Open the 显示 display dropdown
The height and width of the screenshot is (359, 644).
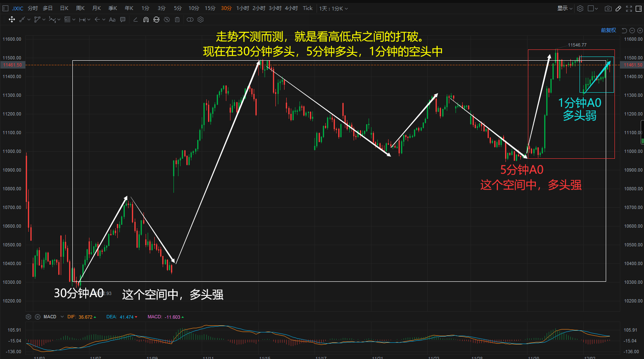[x=565, y=8]
